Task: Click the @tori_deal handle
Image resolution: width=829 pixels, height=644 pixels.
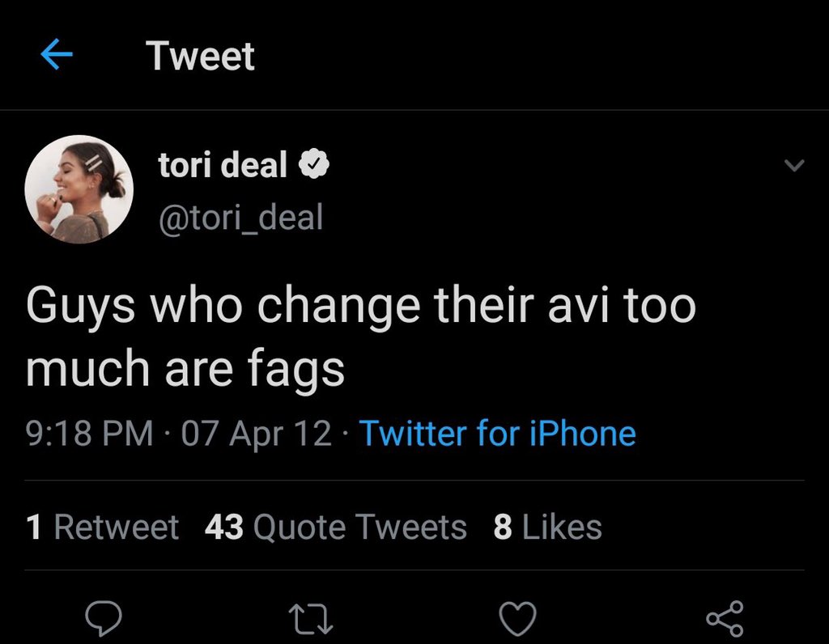Action: click(x=241, y=217)
